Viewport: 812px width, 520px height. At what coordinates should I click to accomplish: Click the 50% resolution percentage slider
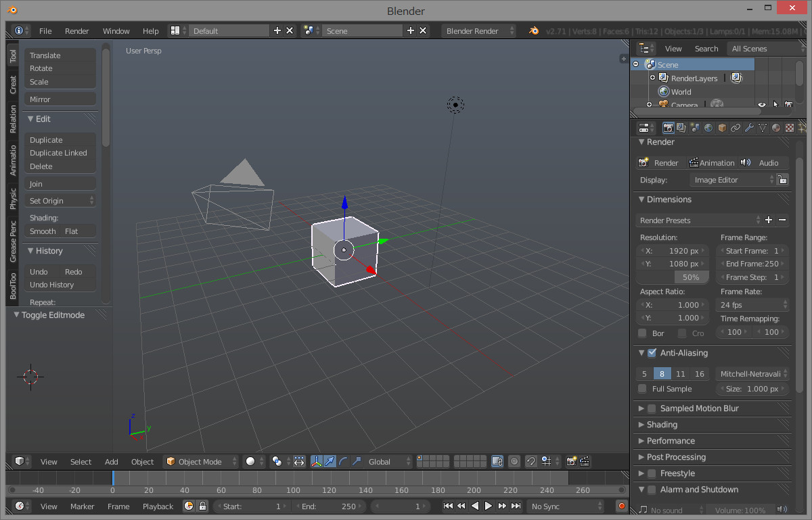[673, 277]
